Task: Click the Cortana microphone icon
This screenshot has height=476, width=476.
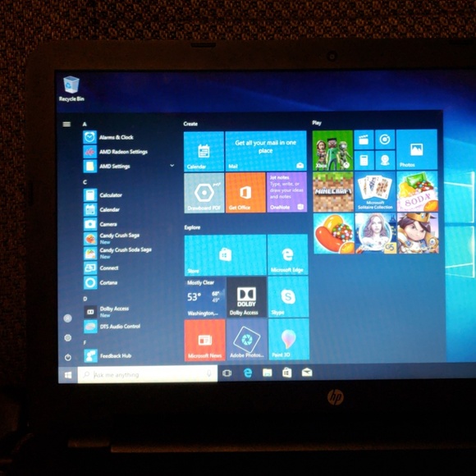Action: (208, 373)
